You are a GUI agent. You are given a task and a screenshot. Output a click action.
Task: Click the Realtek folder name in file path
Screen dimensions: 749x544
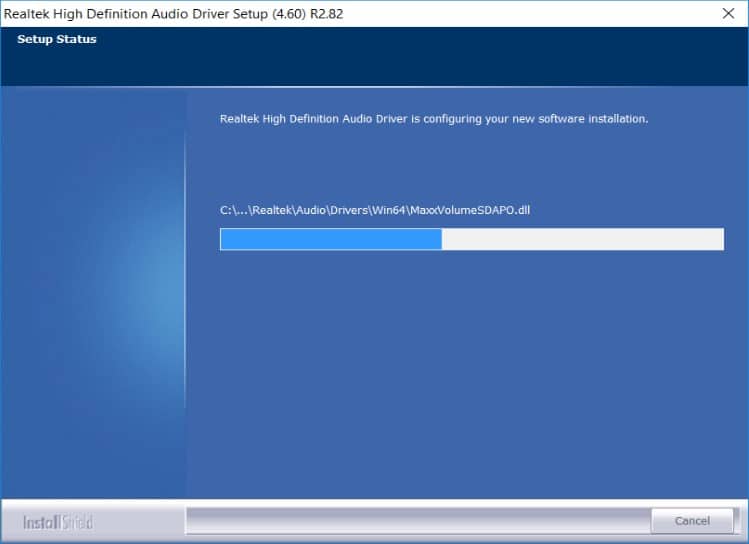tap(273, 209)
